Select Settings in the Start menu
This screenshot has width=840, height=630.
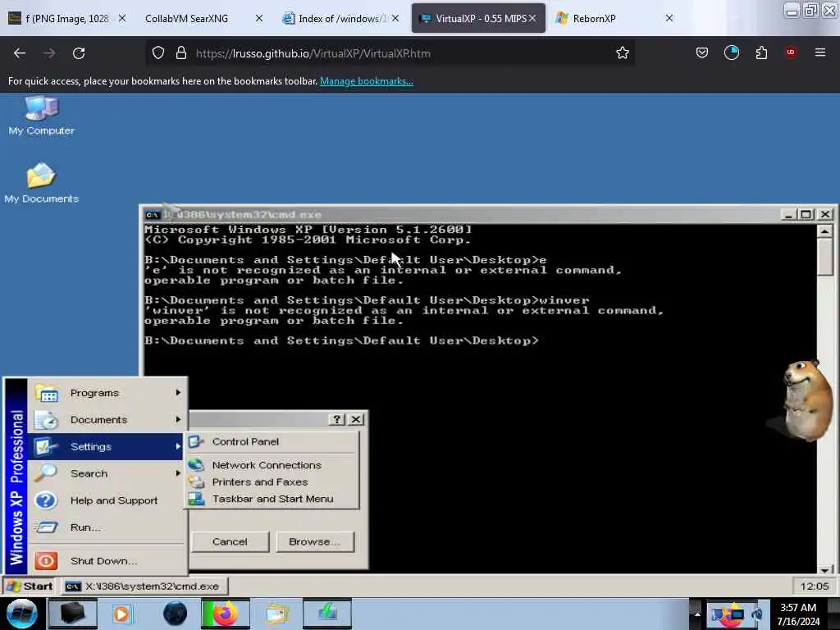click(106, 447)
